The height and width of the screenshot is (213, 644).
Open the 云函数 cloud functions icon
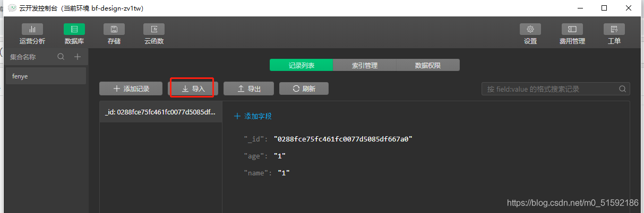(x=154, y=30)
